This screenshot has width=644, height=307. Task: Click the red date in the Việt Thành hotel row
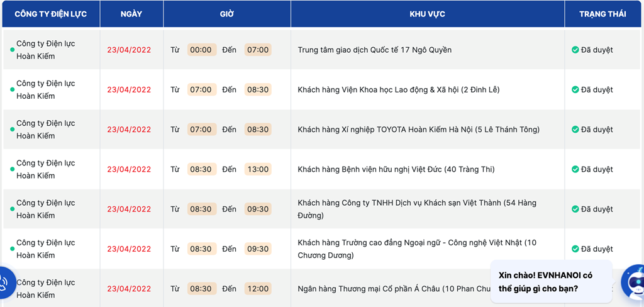coord(129,209)
